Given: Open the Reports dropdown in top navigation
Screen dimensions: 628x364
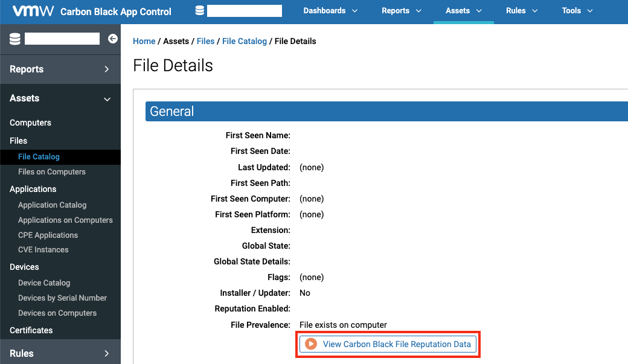Looking at the screenshot, I should [402, 11].
